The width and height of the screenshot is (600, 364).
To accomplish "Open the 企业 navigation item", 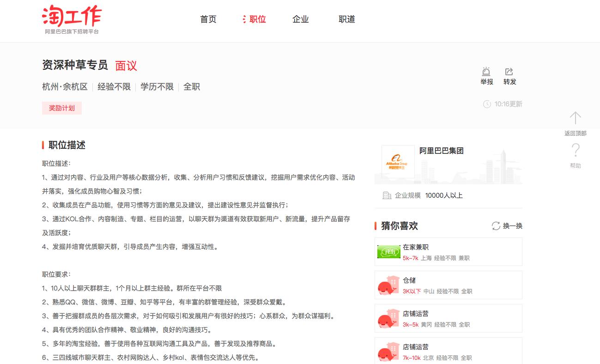I will click(301, 19).
